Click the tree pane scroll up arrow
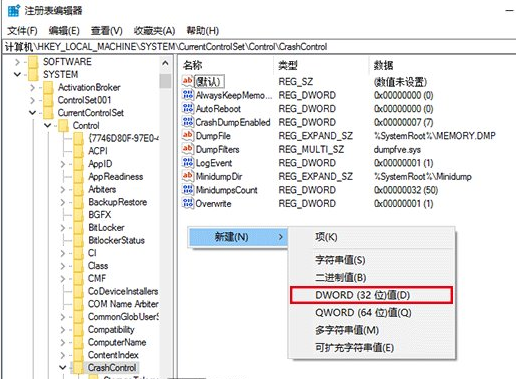516x379 pixels. pyautogui.click(x=165, y=63)
